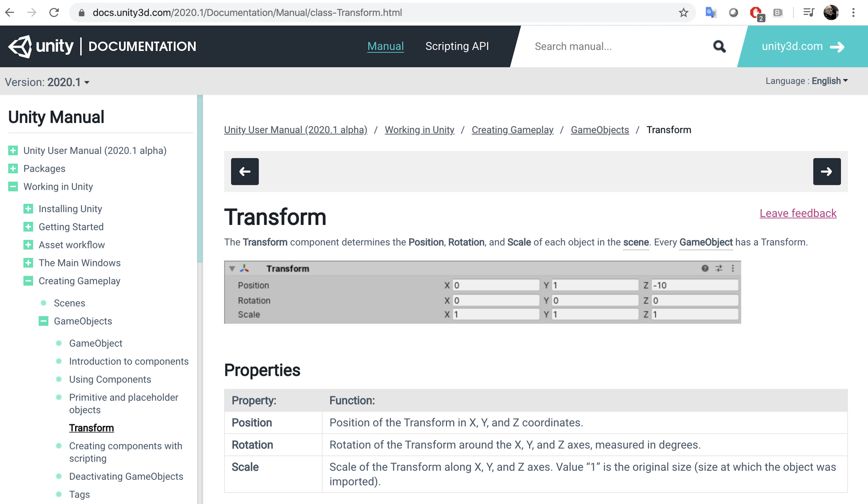Image resolution: width=868 pixels, height=504 pixels.
Task: Click the Leave feedback link
Action: [x=798, y=213]
